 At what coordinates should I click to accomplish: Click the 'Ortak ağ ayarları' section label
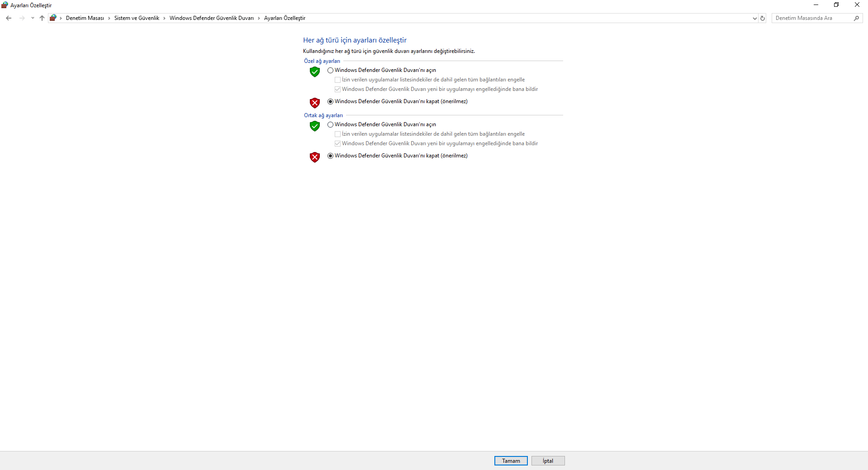(323, 115)
